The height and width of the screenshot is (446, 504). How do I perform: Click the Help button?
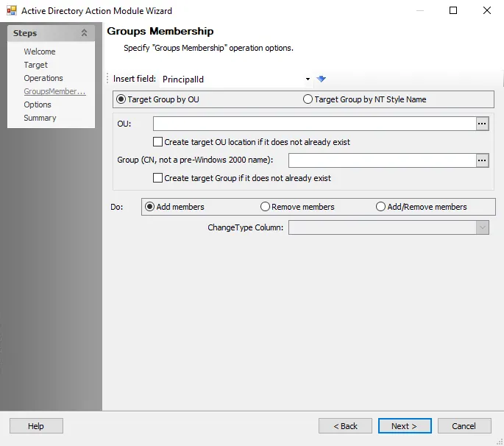point(36,426)
